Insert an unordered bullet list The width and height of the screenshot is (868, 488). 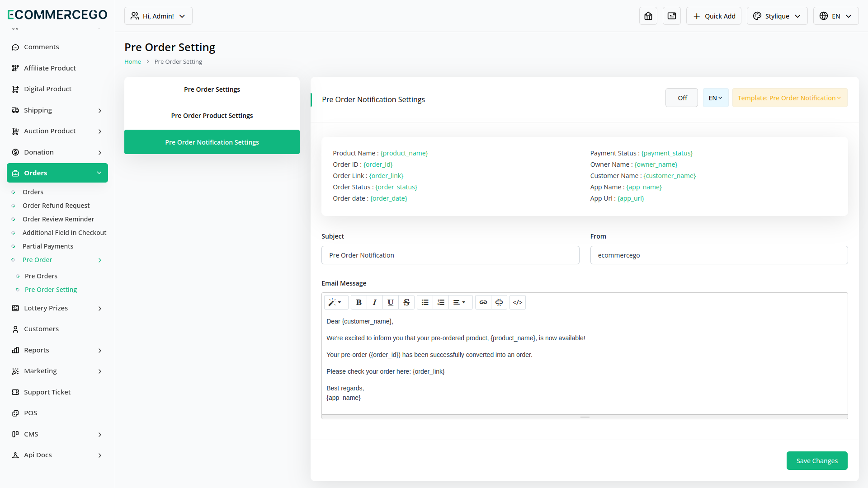point(425,302)
